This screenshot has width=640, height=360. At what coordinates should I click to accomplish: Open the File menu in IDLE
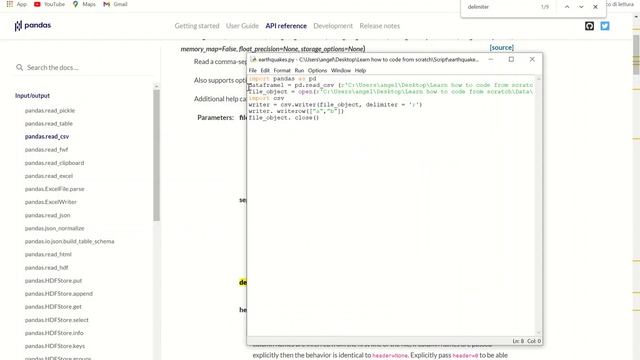(x=253, y=71)
